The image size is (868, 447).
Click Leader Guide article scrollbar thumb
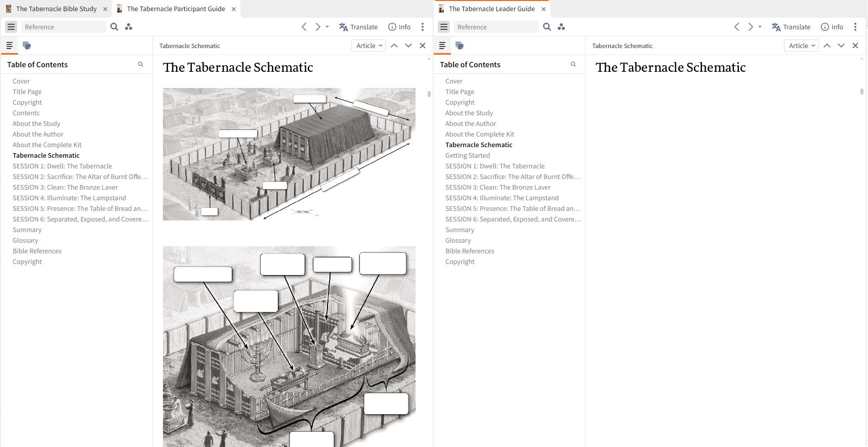tap(862, 92)
